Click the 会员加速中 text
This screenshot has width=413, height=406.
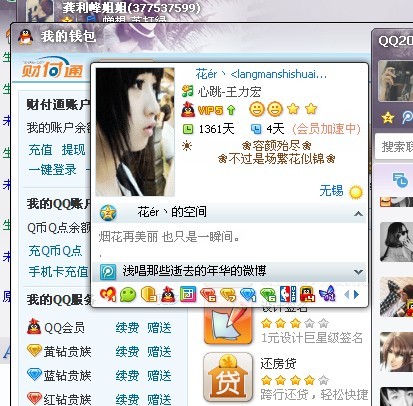[326, 129]
